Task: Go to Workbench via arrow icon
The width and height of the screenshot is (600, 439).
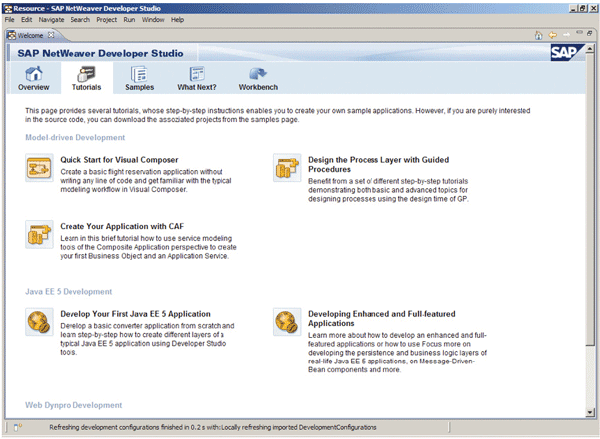Action: 257,73
